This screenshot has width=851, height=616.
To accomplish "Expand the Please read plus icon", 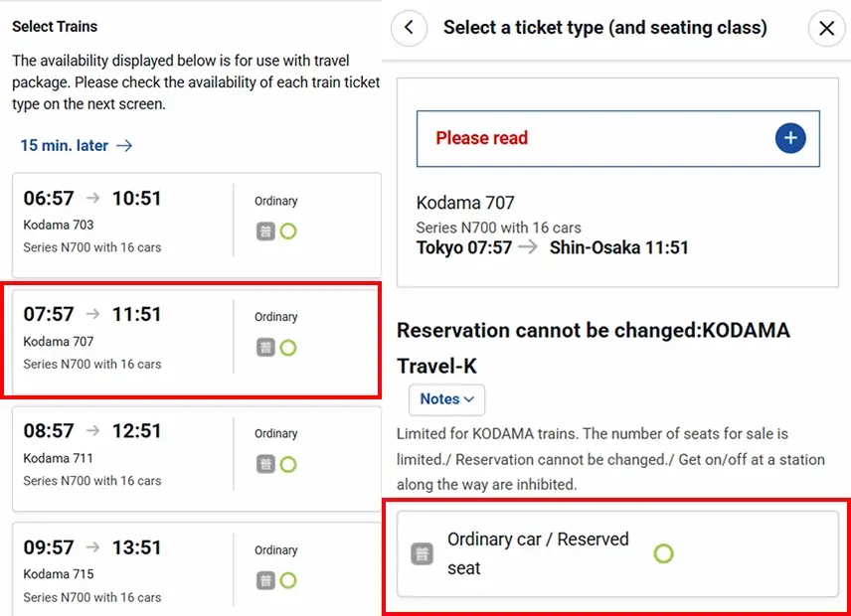I will [790, 138].
